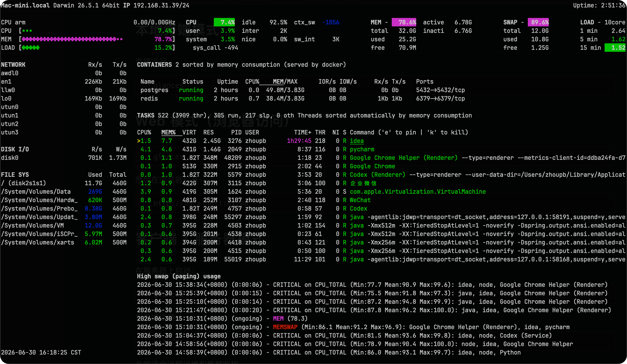Click the red MEMSWAP alert label
This screenshot has height=364, width=627.
(285, 327)
